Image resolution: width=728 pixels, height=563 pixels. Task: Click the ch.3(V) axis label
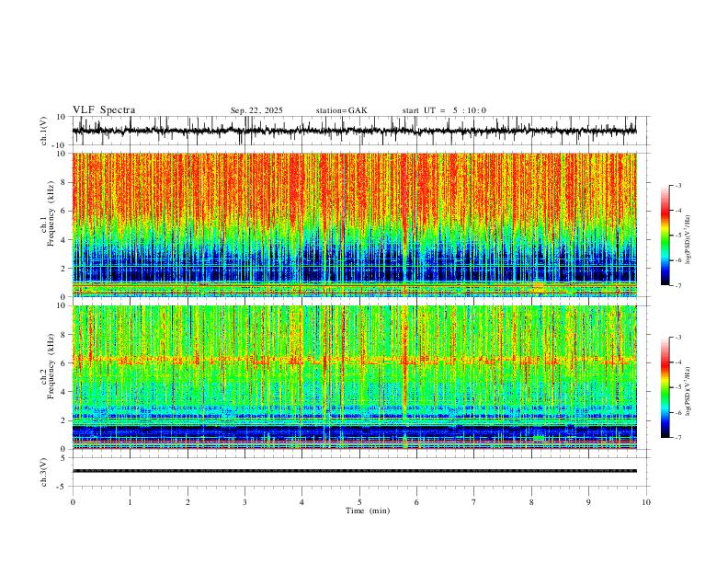point(44,472)
